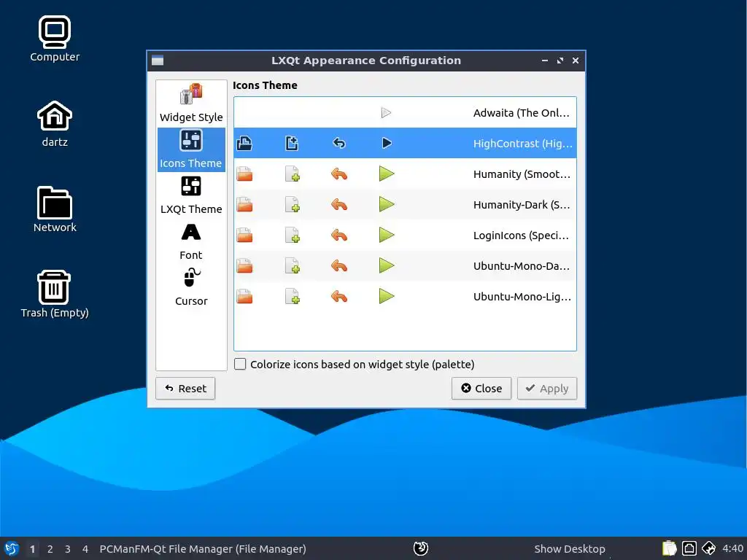Click the play arrow preview in HighContrast row
This screenshot has width=747, height=560.
click(387, 143)
